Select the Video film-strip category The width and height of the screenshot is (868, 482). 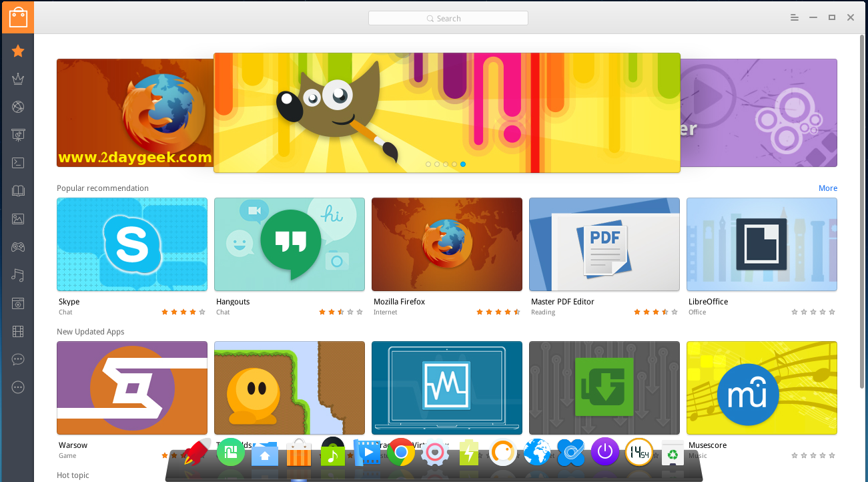point(18,331)
